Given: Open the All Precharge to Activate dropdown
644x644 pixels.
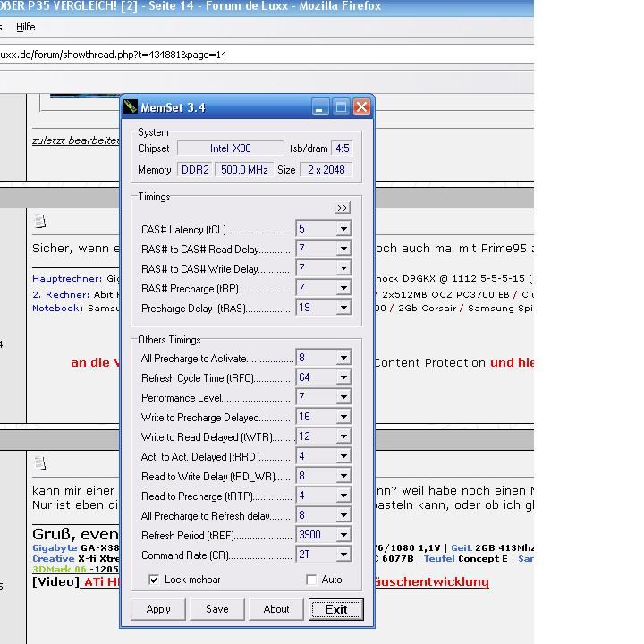Looking at the screenshot, I should (x=343, y=358).
